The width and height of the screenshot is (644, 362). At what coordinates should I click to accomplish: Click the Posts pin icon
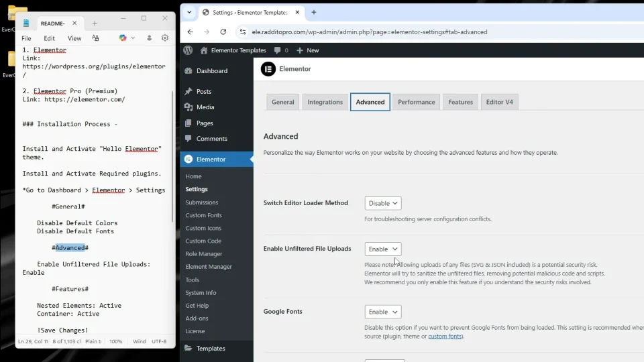coord(189,91)
